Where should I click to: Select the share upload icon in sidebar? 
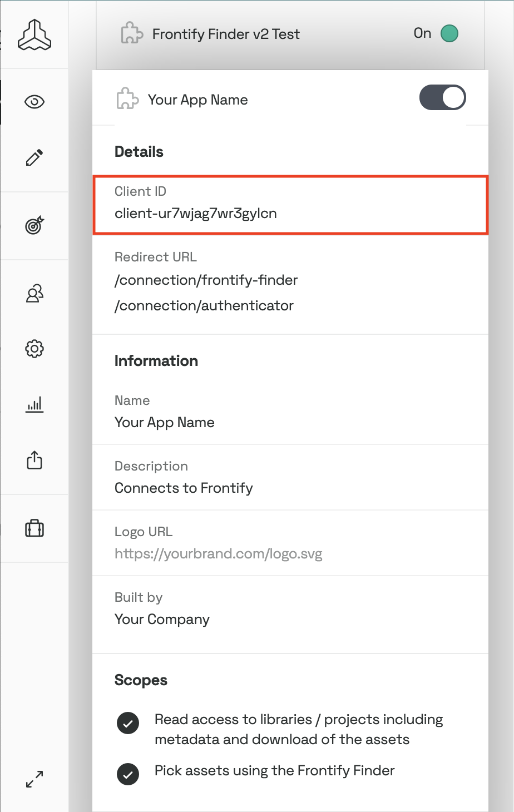click(34, 460)
